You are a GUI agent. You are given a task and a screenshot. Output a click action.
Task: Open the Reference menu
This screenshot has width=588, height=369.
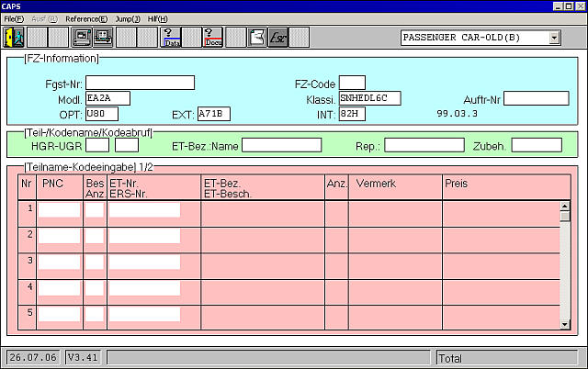pyautogui.click(x=85, y=18)
